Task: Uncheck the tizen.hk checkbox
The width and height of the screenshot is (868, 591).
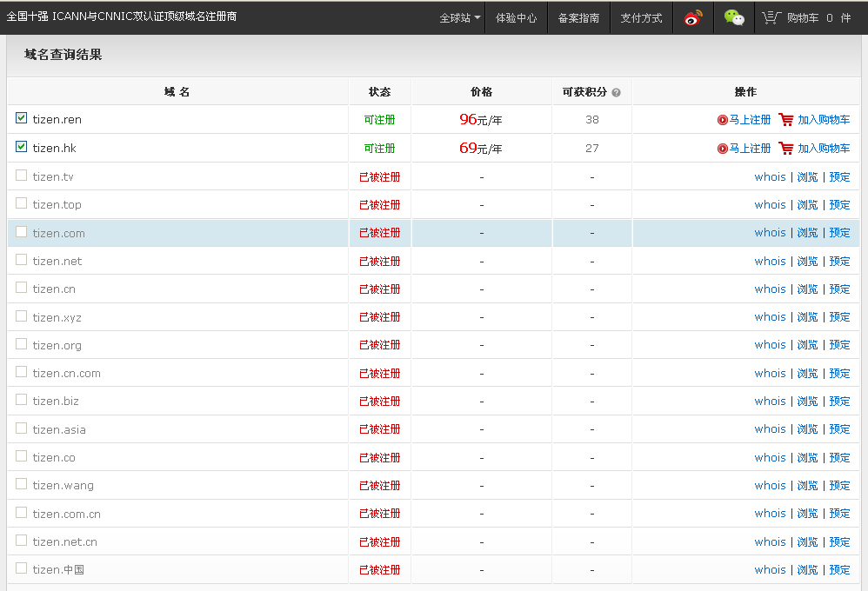Action: (21, 147)
